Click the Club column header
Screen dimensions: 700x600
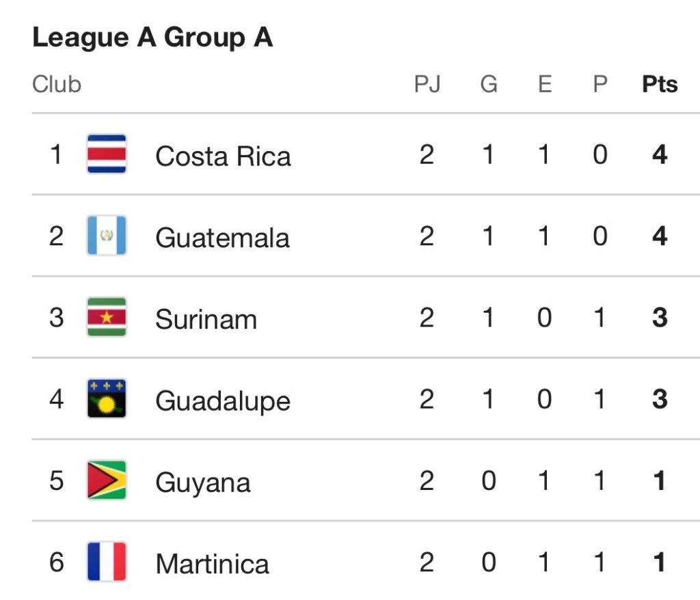57,85
